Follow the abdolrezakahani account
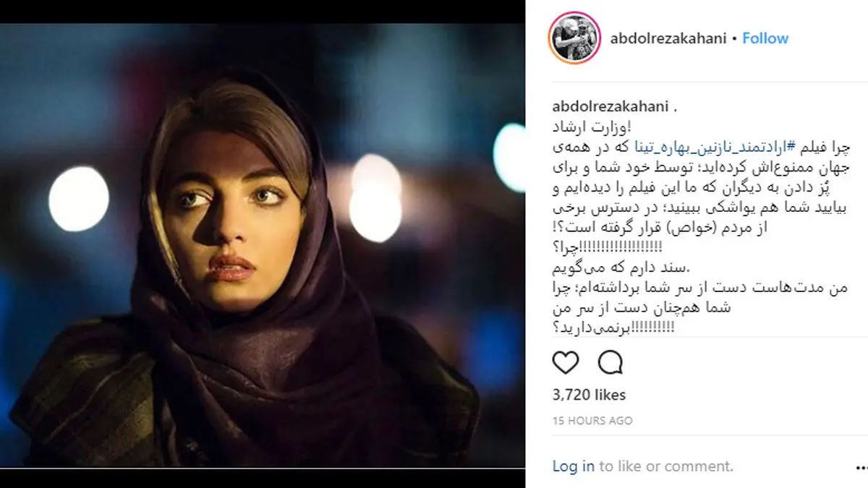This screenshot has height=488, width=868. 765,38
